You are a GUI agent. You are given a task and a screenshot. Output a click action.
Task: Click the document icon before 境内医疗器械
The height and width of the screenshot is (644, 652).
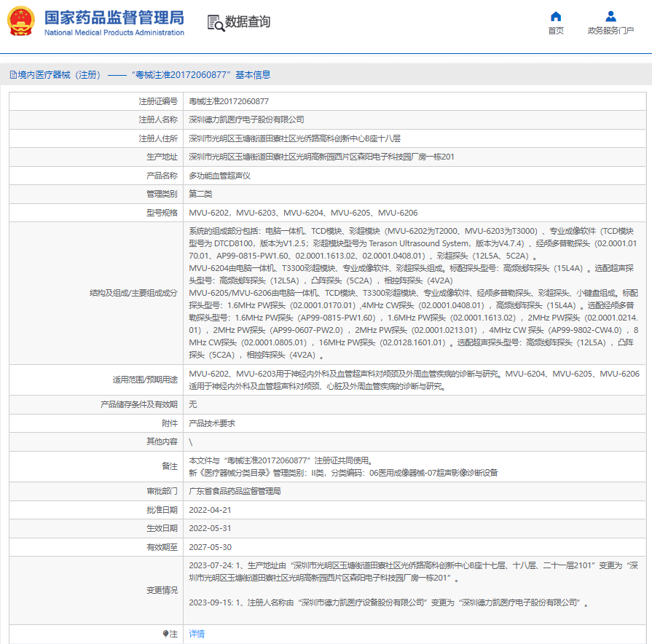[13, 75]
